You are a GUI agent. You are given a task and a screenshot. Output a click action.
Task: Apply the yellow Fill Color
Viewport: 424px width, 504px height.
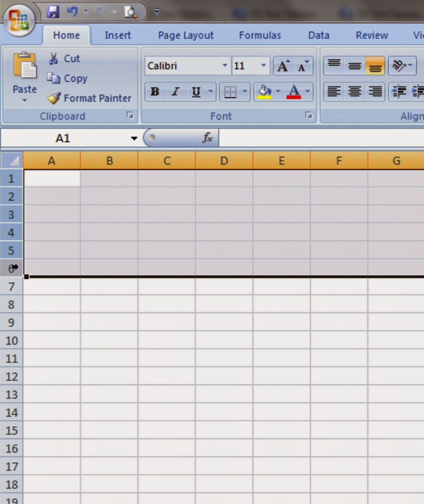[264, 92]
